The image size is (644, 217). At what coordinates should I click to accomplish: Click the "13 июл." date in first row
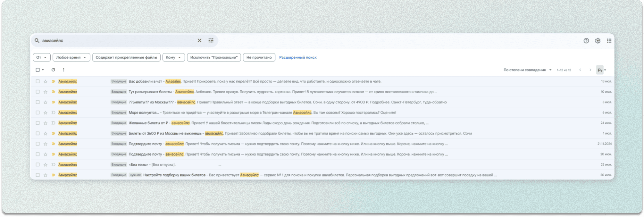(606, 81)
